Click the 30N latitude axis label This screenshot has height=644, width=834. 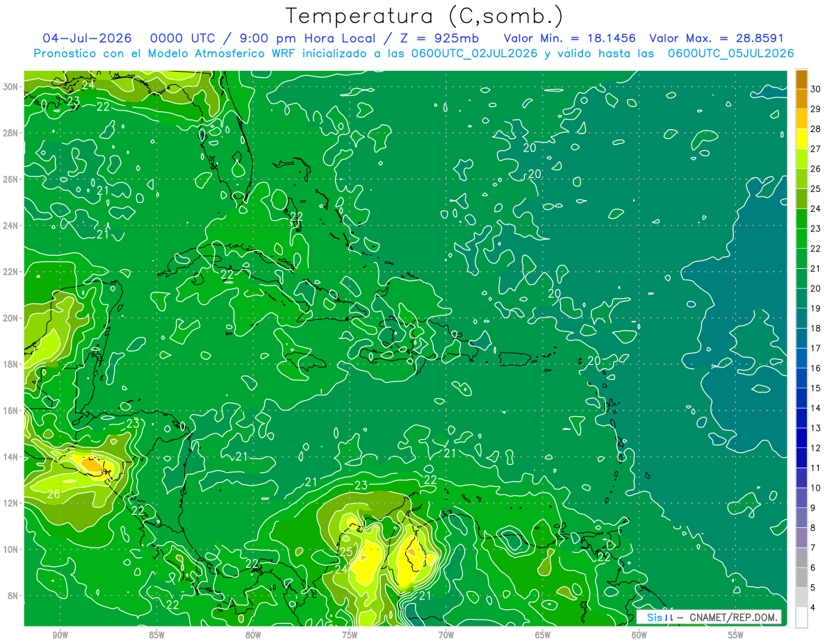pyautogui.click(x=10, y=86)
